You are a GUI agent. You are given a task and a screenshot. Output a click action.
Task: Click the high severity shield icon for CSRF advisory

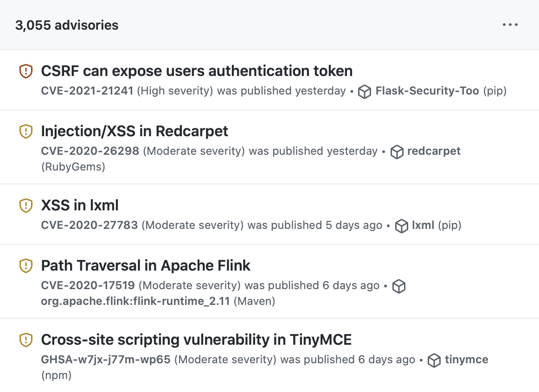[x=26, y=71]
